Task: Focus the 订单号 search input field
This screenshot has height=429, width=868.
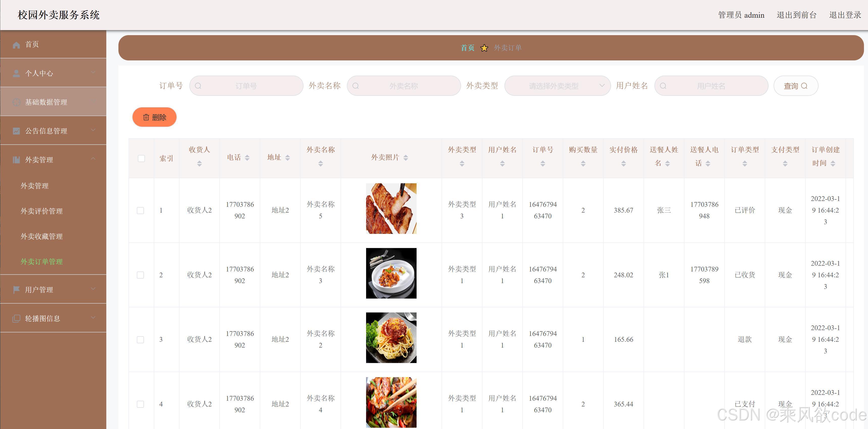Action: click(246, 86)
